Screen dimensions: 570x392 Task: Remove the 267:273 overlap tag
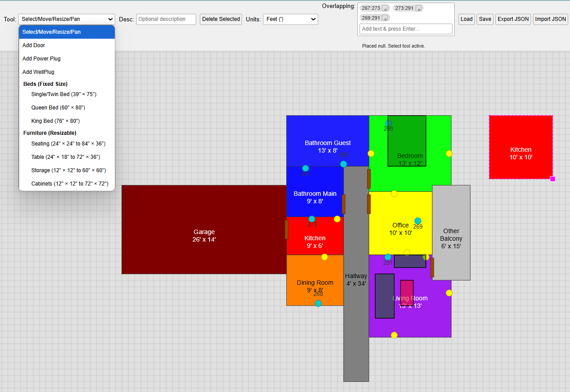[x=385, y=8]
